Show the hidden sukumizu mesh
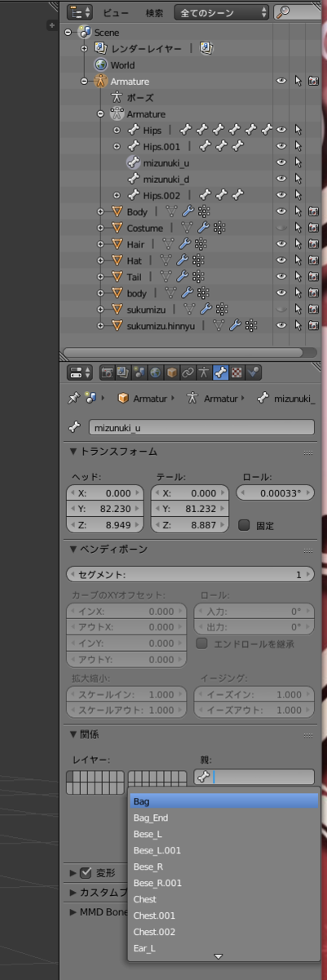327x980 pixels. (x=281, y=310)
